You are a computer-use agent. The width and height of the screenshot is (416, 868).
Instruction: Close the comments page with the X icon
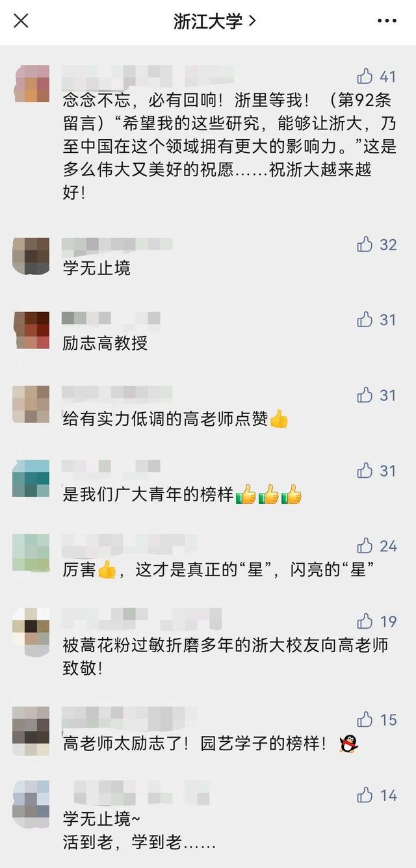[x=21, y=21]
